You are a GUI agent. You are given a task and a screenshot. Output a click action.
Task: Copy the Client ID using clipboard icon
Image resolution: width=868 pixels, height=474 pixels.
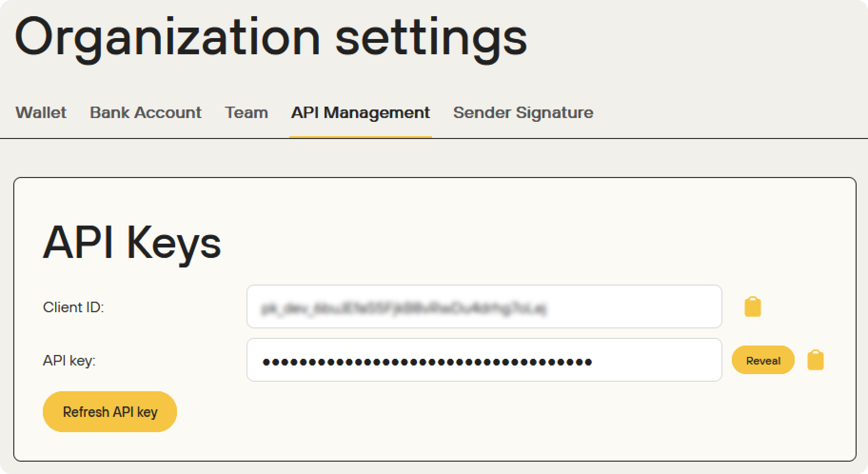(752, 306)
